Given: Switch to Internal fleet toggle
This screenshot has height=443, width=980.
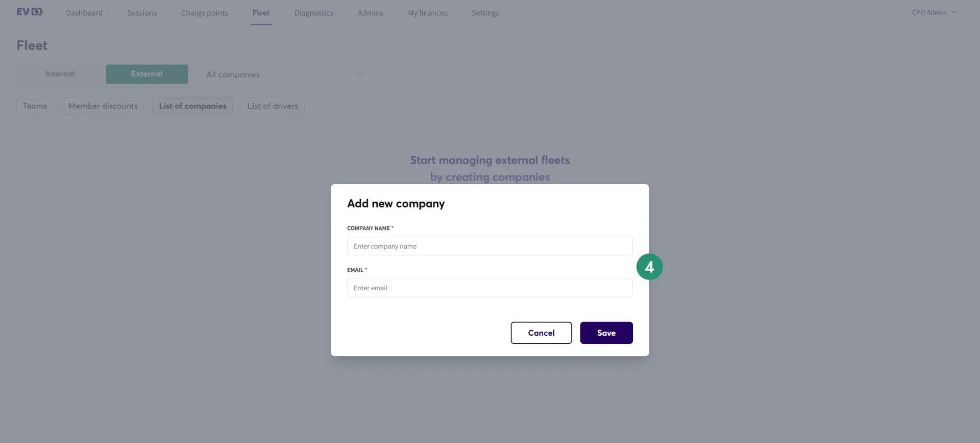Looking at the screenshot, I should 60,74.
